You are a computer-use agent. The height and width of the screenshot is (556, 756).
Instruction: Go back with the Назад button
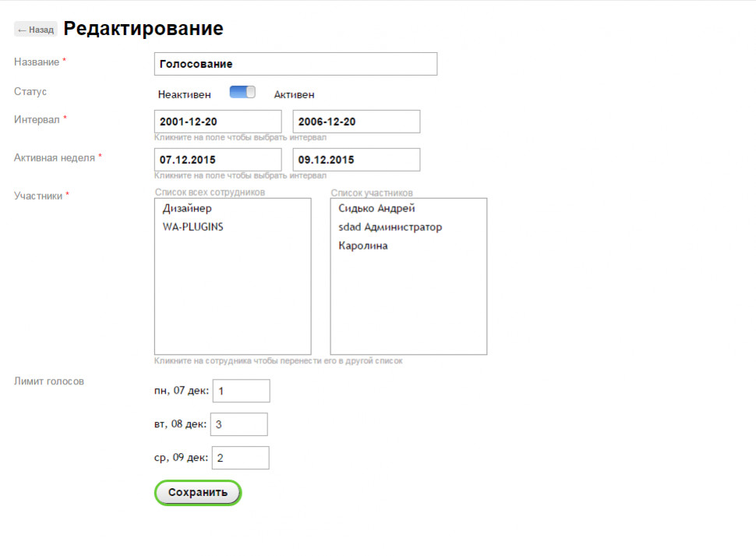point(36,30)
